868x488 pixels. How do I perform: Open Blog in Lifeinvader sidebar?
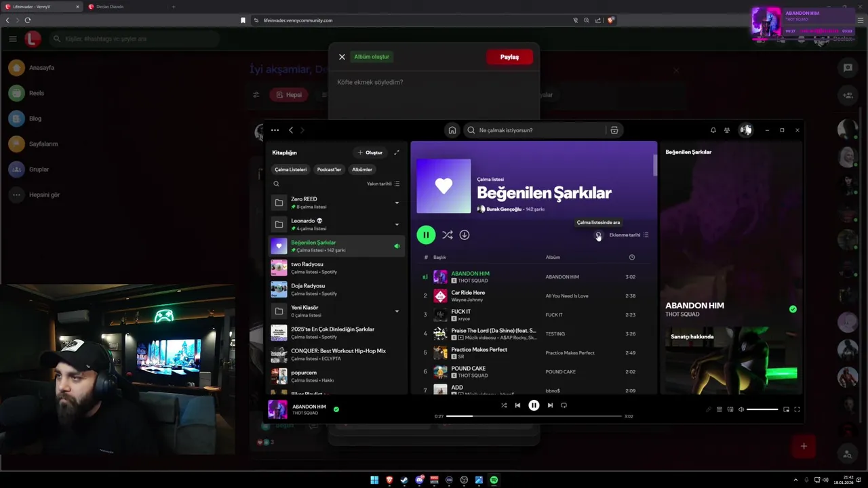click(x=26, y=119)
